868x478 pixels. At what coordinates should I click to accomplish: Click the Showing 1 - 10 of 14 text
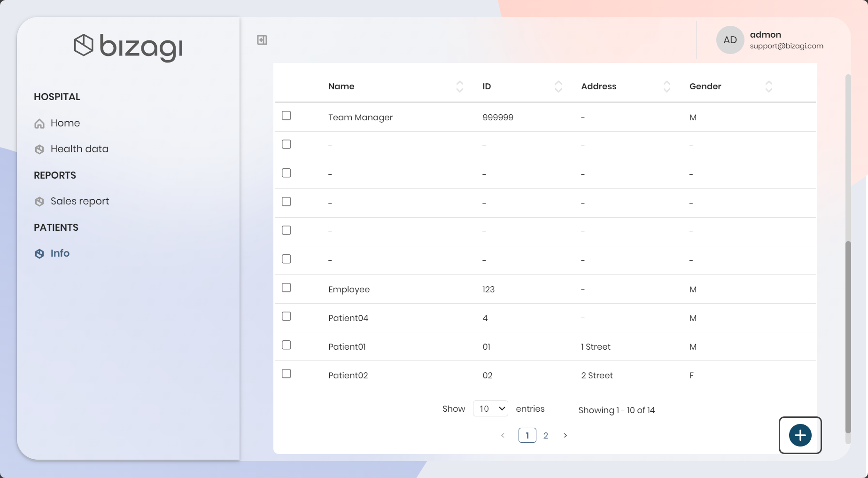coord(617,410)
